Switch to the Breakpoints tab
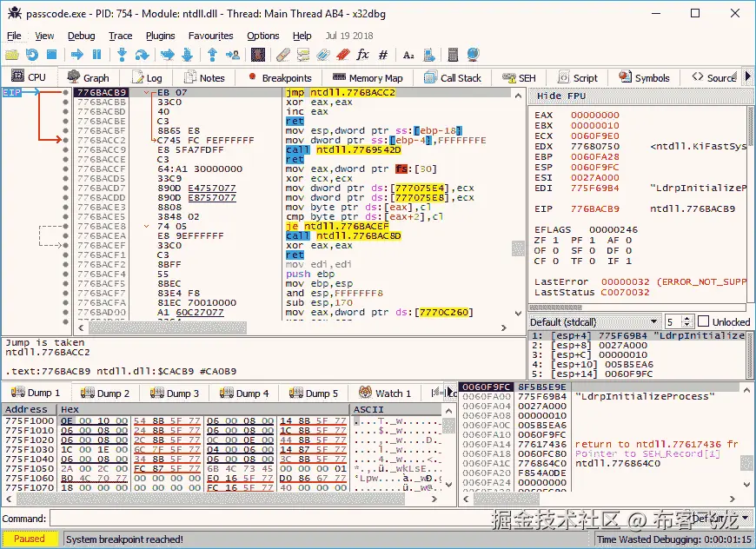The width and height of the screenshot is (756, 549). click(x=280, y=77)
